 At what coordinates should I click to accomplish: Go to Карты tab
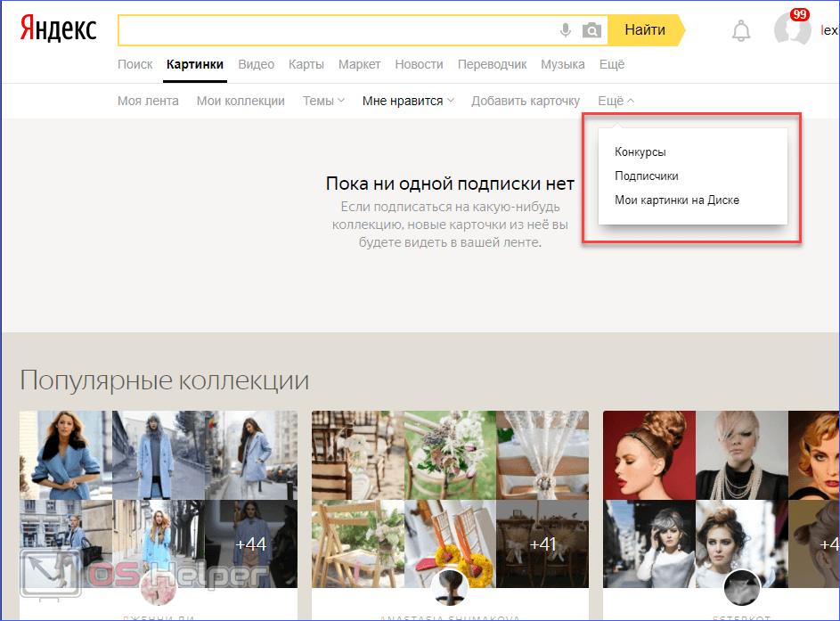(306, 64)
